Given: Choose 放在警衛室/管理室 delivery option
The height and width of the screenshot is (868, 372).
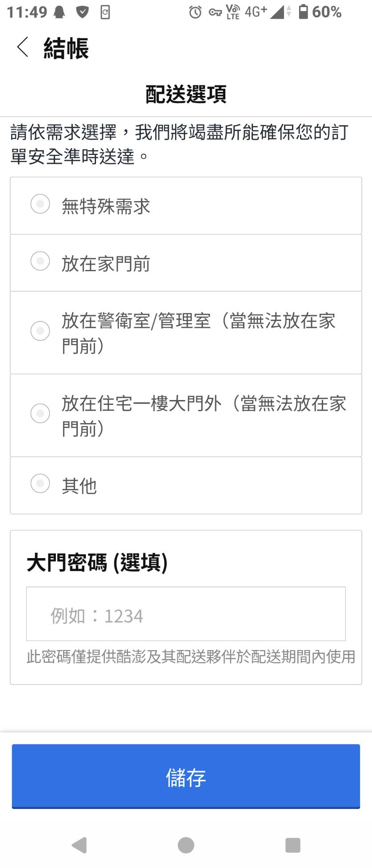Looking at the screenshot, I should tap(186, 333).
